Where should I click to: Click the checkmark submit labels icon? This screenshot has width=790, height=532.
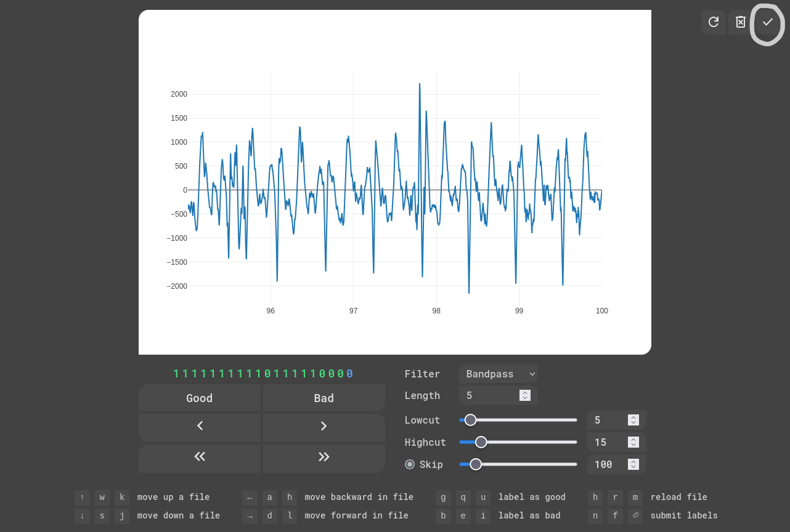[x=767, y=22]
